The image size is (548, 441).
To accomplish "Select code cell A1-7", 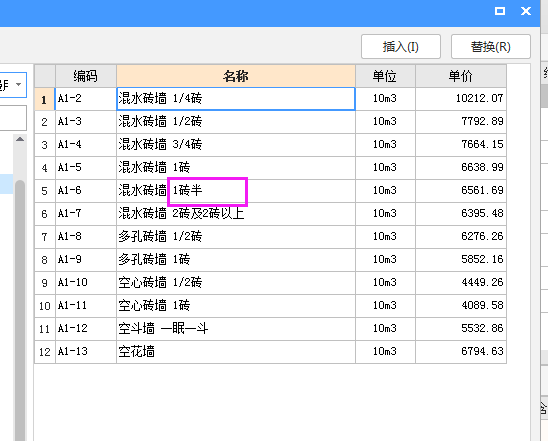I will [86, 214].
